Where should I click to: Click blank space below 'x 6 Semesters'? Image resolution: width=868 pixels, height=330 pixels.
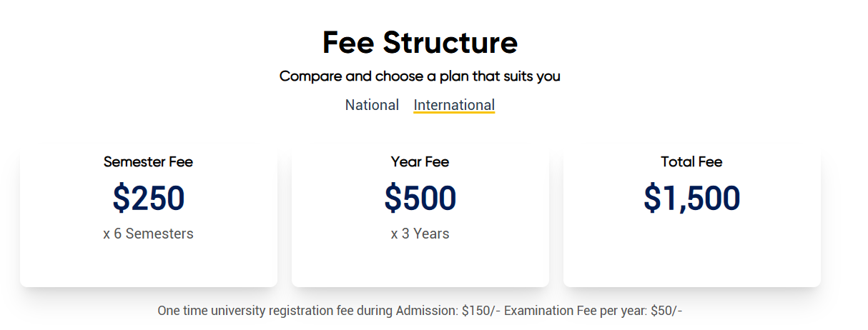tap(148, 264)
